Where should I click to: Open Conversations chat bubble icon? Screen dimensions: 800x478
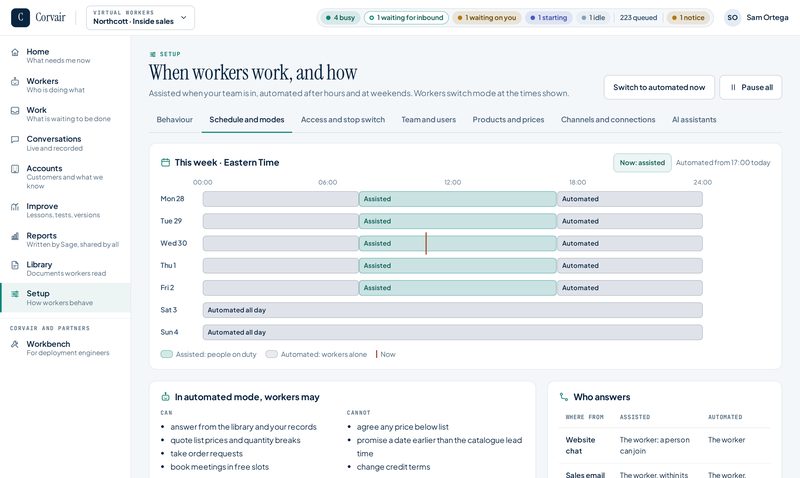coord(15,139)
